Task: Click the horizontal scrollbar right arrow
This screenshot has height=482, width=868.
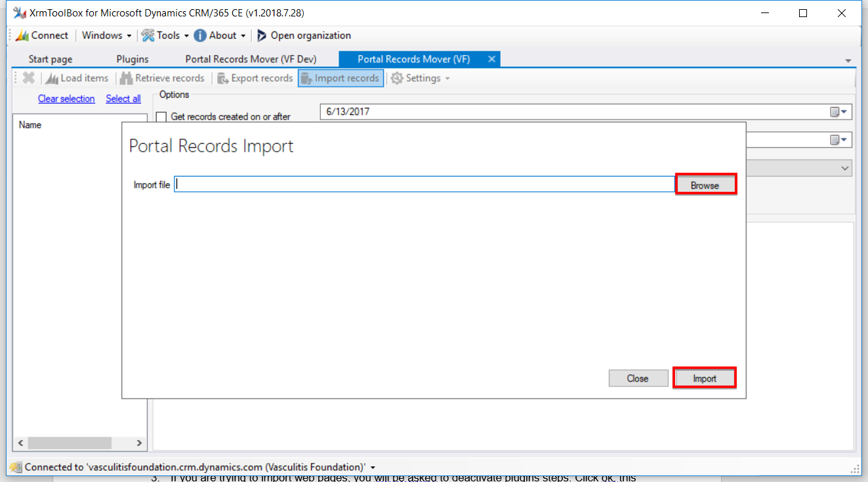Action: click(138, 443)
